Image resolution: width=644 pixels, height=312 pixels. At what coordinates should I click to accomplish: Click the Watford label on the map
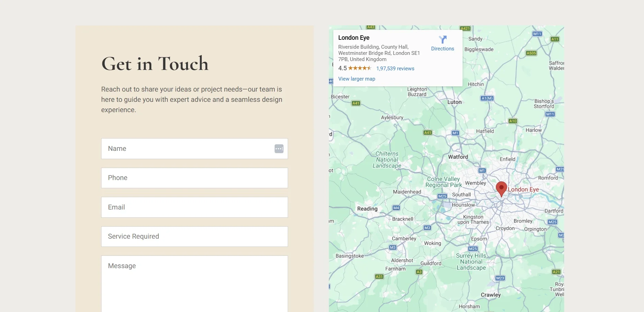458,157
